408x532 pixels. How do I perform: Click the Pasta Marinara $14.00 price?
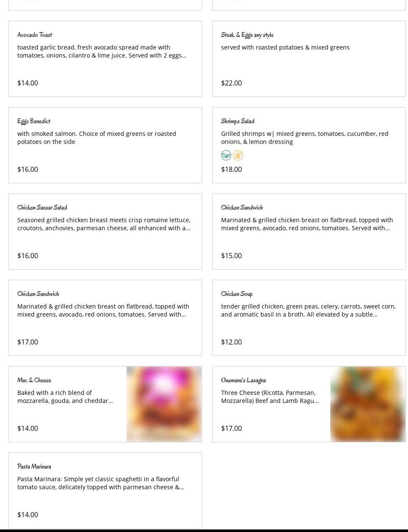tap(27, 515)
